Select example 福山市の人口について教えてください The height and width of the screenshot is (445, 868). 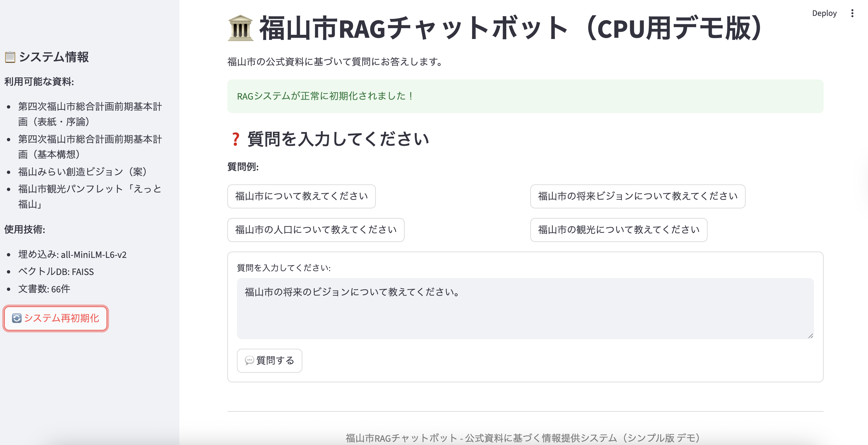pos(316,230)
